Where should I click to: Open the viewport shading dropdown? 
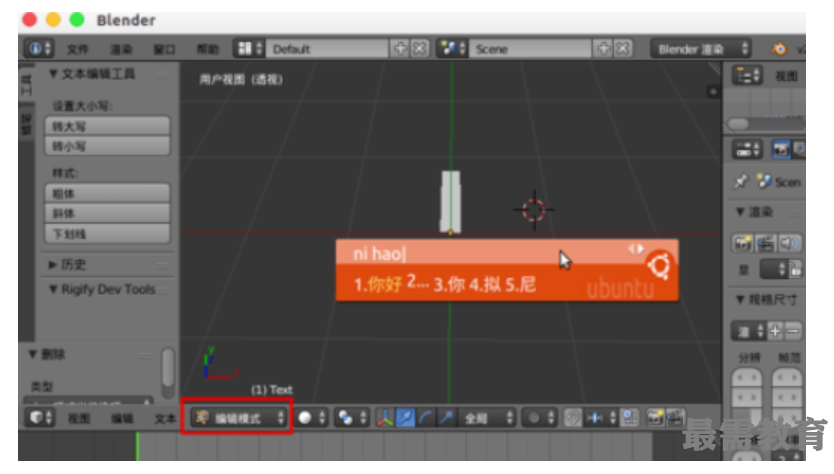[x=311, y=418]
